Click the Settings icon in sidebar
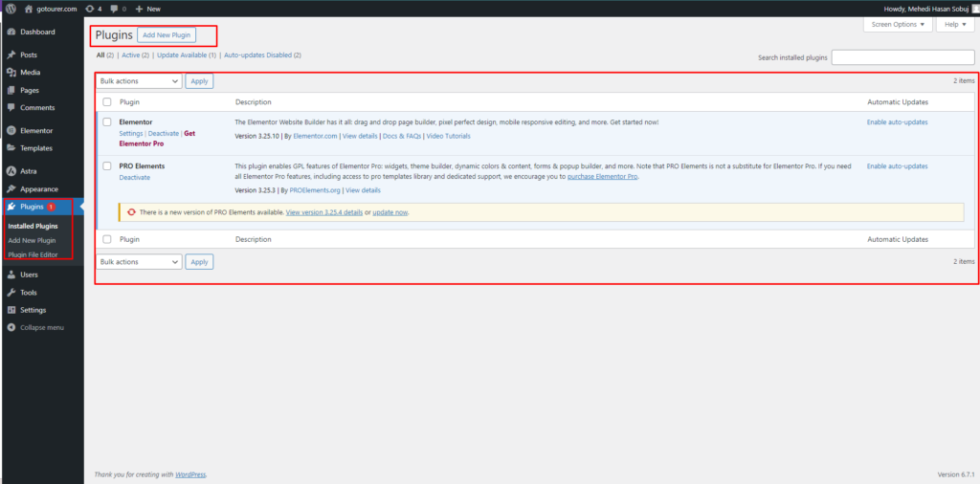This screenshot has height=484, width=980. pos(11,310)
